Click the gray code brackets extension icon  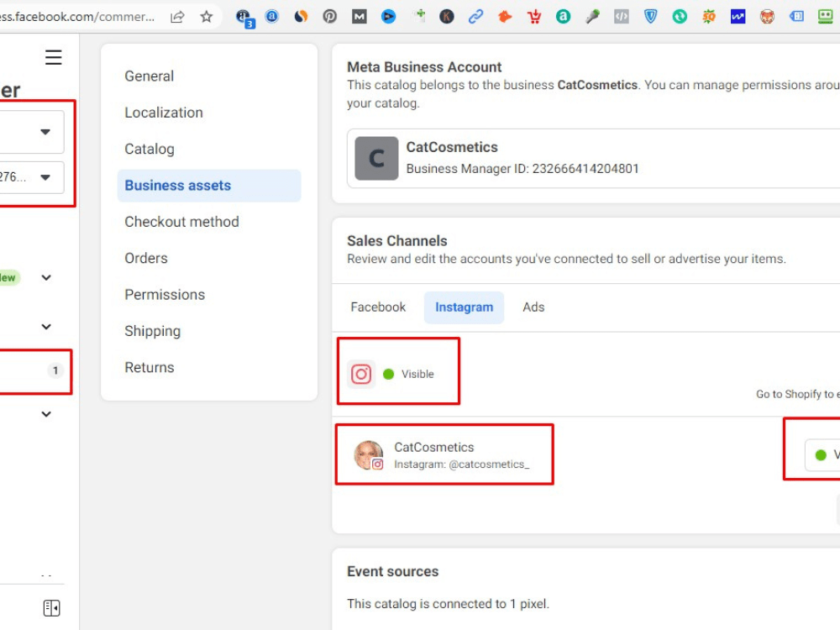tap(622, 17)
